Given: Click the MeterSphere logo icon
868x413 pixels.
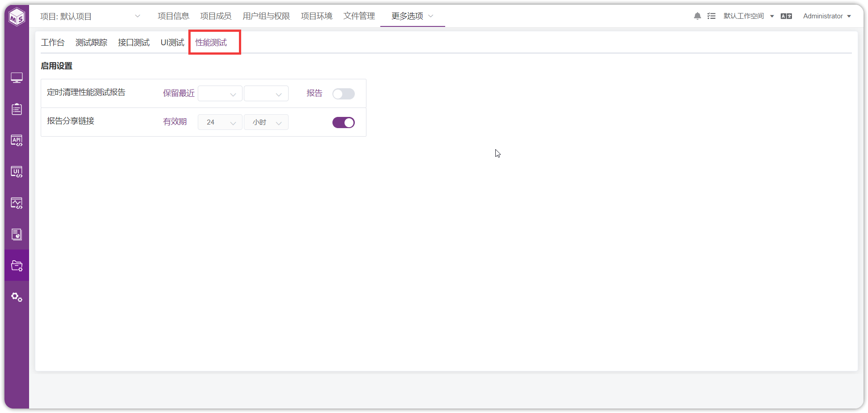Looking at the screenshot, I should point(17,17).
